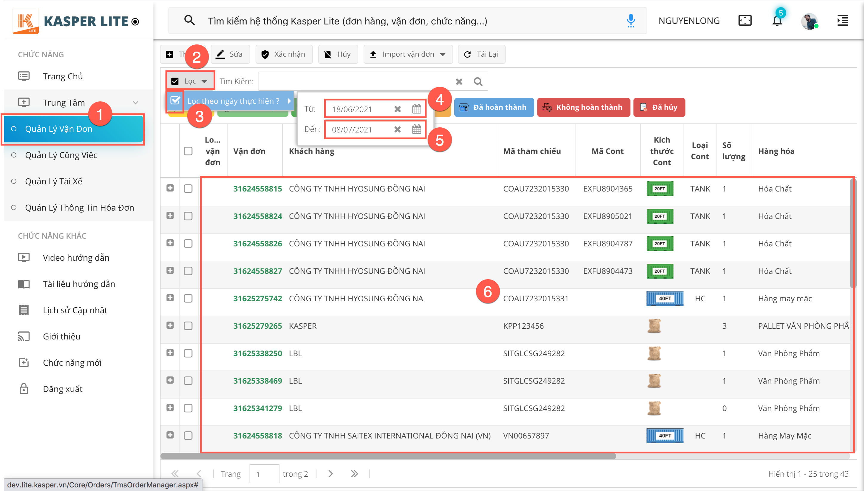
Task: Open the notifications bell icon
Action: [777, 21]
